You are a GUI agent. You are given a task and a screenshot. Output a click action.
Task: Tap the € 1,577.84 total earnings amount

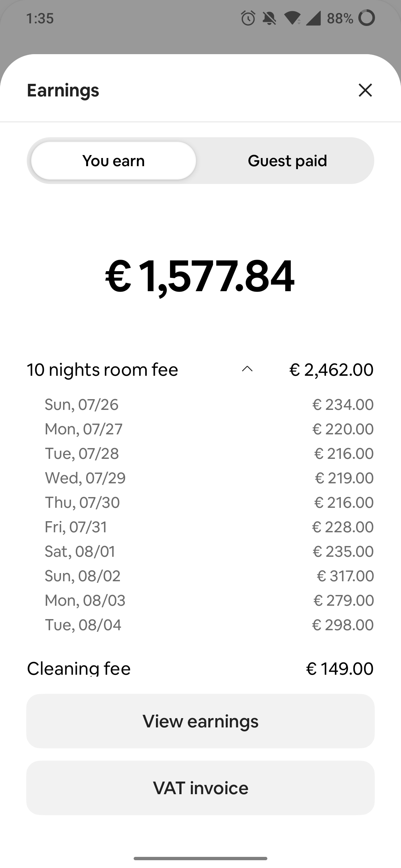point(200,277)
